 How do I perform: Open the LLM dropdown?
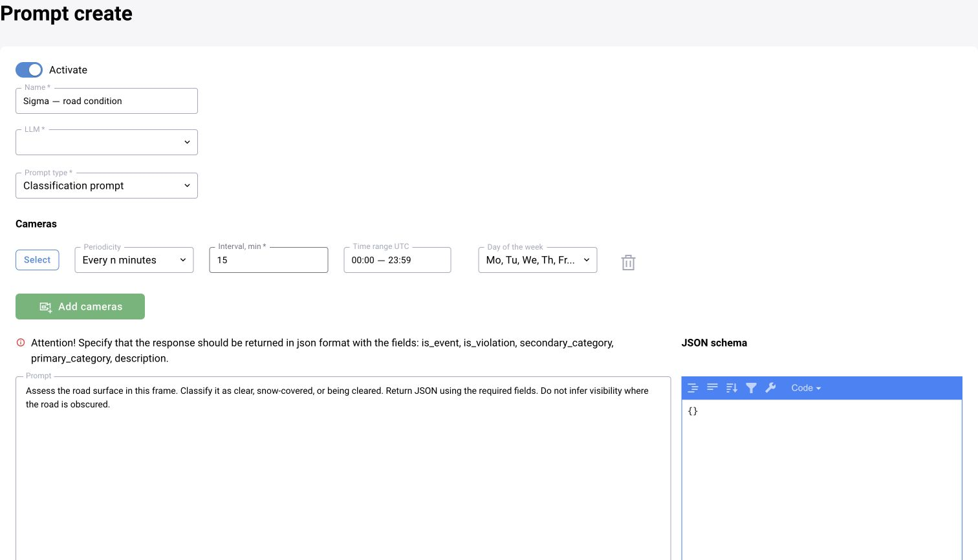pos(107,142)
